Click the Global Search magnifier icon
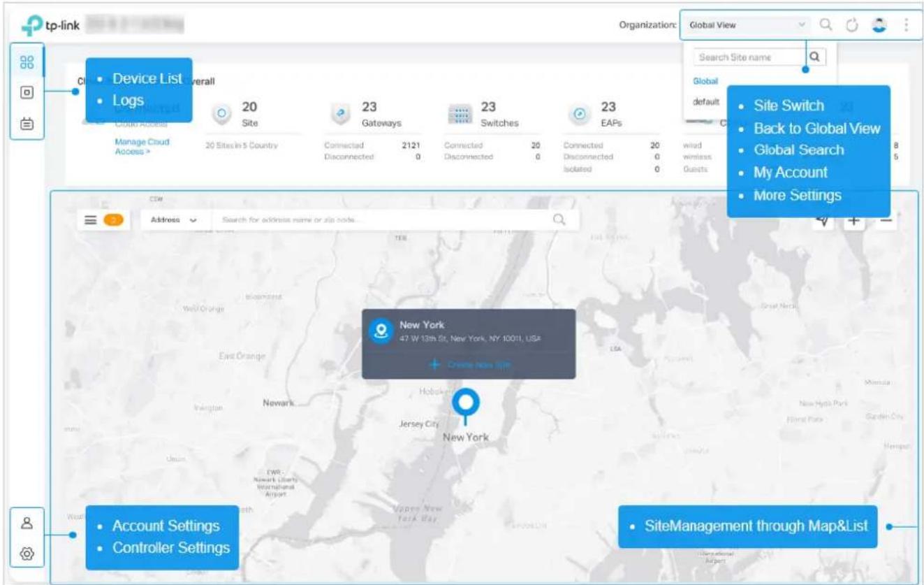 826,24
